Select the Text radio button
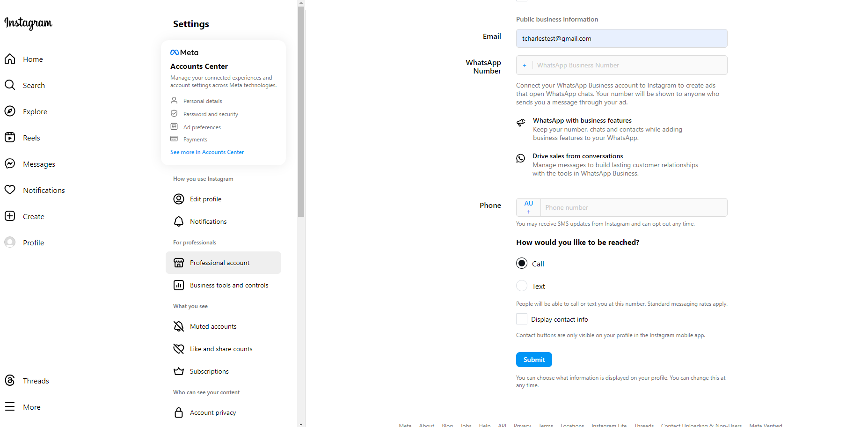The width and height of the screenshot is (868, 427). [x=522, y=286]
